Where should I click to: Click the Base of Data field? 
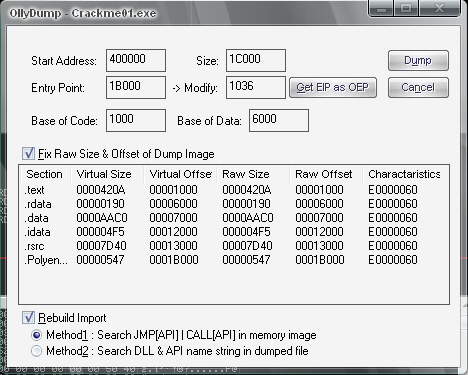tap(279, 120)
